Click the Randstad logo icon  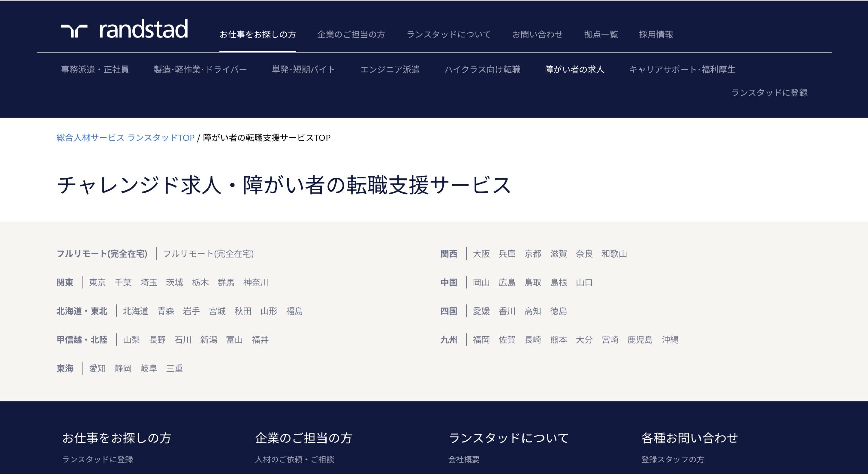74,31
